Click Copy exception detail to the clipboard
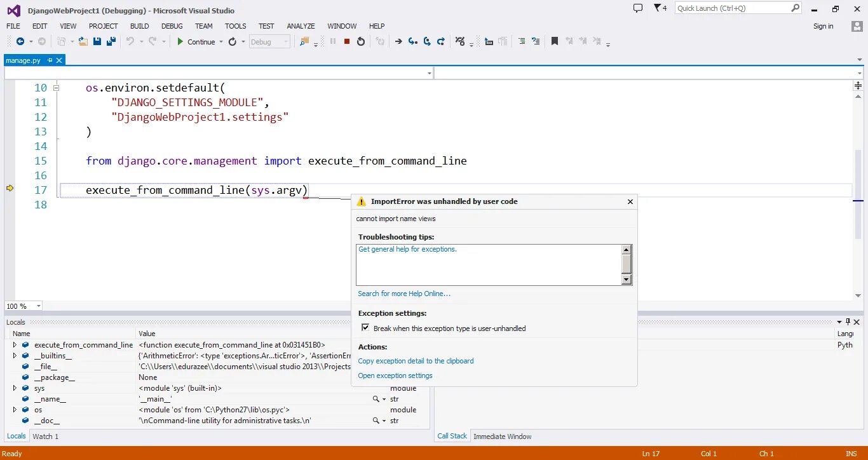This screenshot has width=868, height=460. pos(416,361)
